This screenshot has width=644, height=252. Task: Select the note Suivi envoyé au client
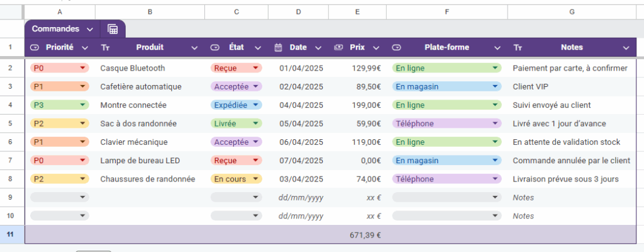tap(552, 105)
